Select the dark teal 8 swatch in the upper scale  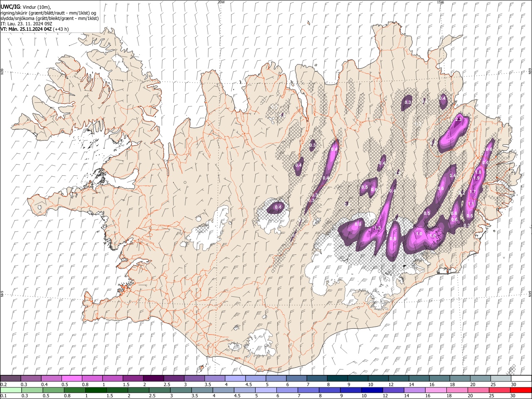337,379
